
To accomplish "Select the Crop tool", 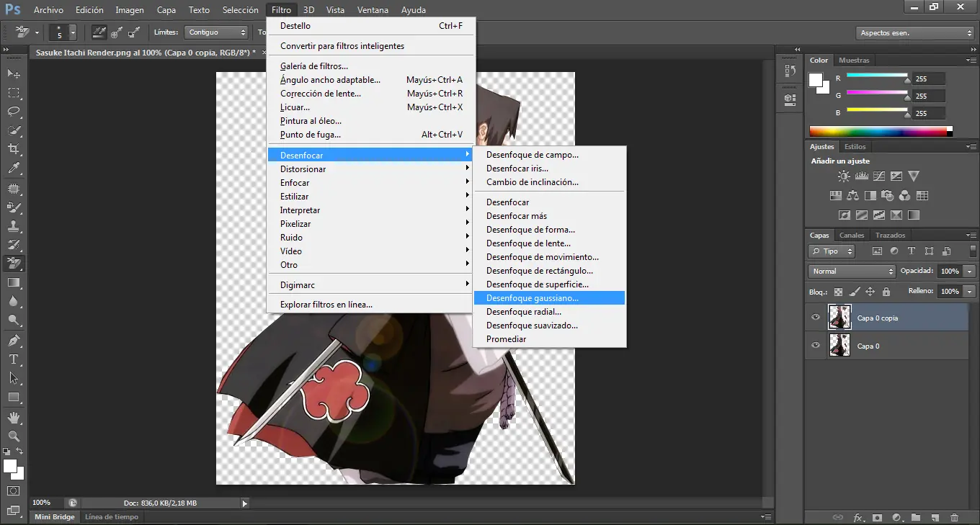I will coord(14,149).
